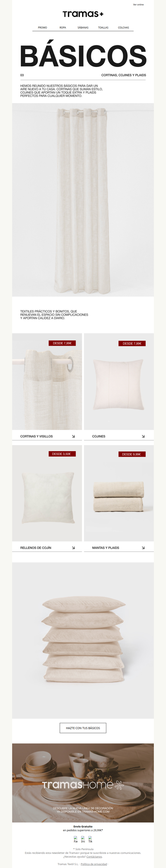Click the arrow icon beside Cortinas y Visillos
This screenshot has height=868, width=166.
(73, 436)
